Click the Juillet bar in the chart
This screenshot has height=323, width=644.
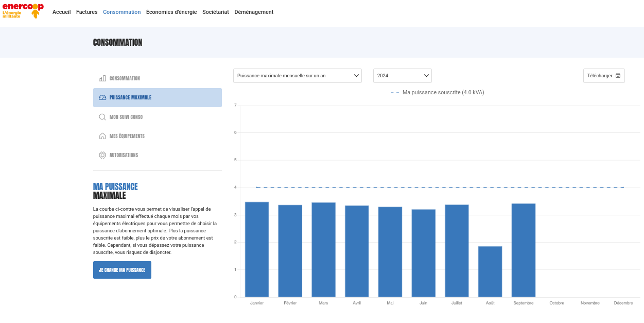tap(457, 251)
